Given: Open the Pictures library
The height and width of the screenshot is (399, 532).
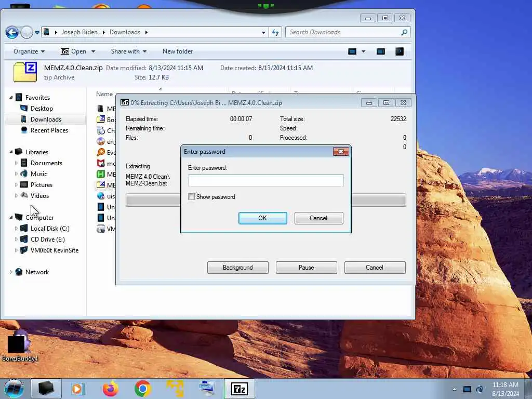Looking at the screenshot, I should [x=42, y=184].
